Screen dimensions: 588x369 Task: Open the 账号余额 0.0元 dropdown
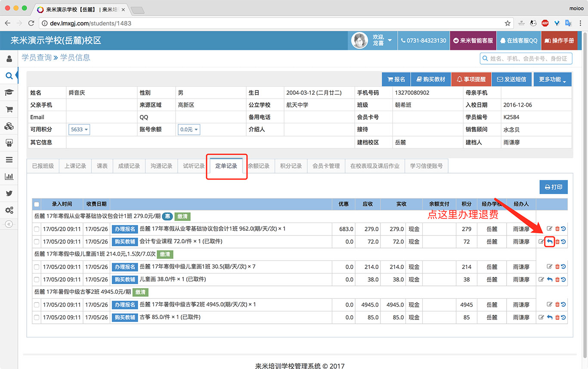(x=189, y=129)
